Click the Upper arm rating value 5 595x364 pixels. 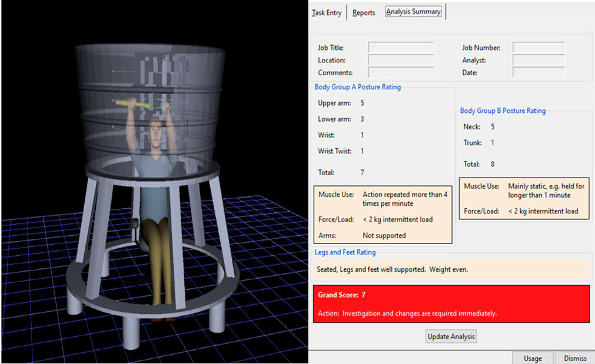(363, 103)
